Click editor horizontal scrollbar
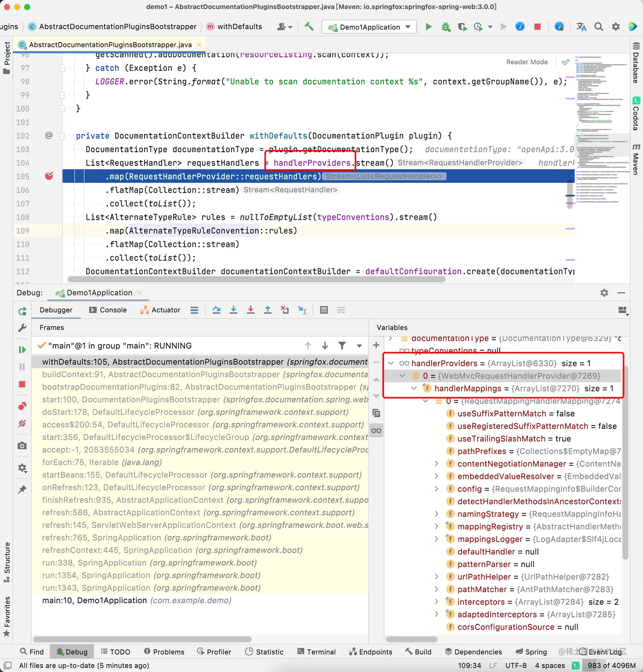The height and width of the screenshot is (672, 643). 256,279
